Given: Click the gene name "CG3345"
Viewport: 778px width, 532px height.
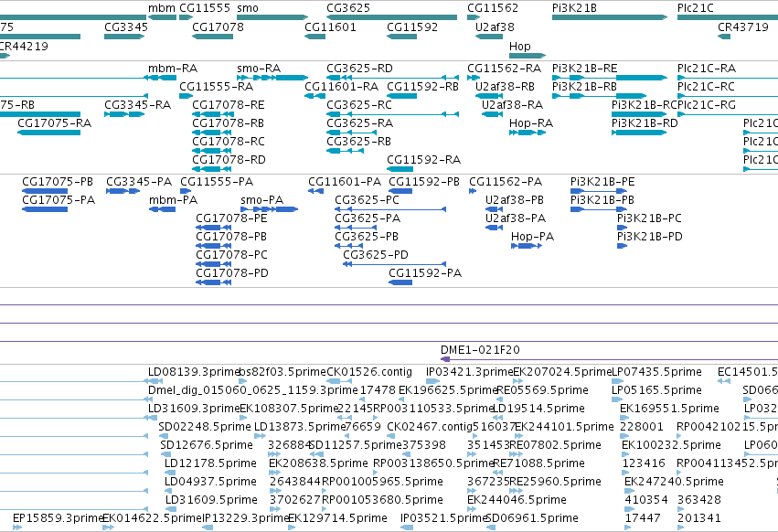Looking at the screenshot, I should click(126, 27).
